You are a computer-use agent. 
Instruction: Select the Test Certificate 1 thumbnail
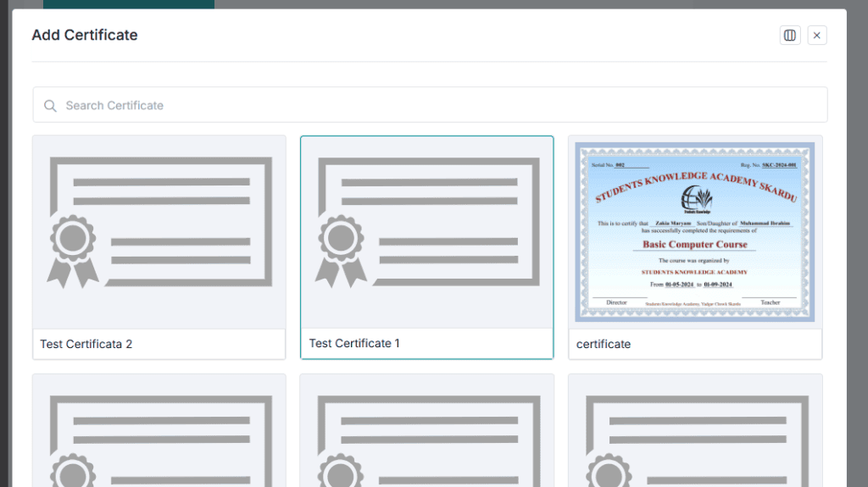pyautogui.click(x=427, y=232)
